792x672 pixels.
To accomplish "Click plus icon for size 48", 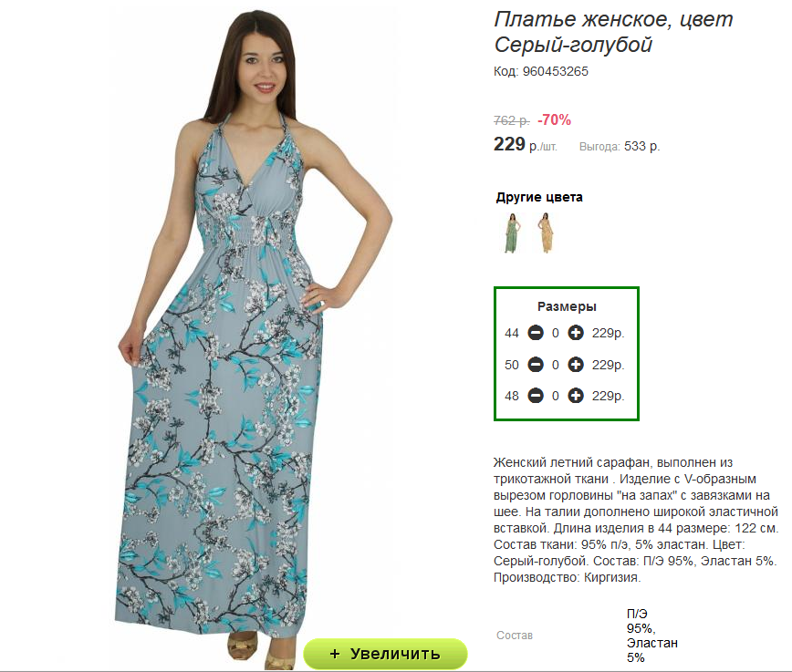I will [x=576, y=396].
